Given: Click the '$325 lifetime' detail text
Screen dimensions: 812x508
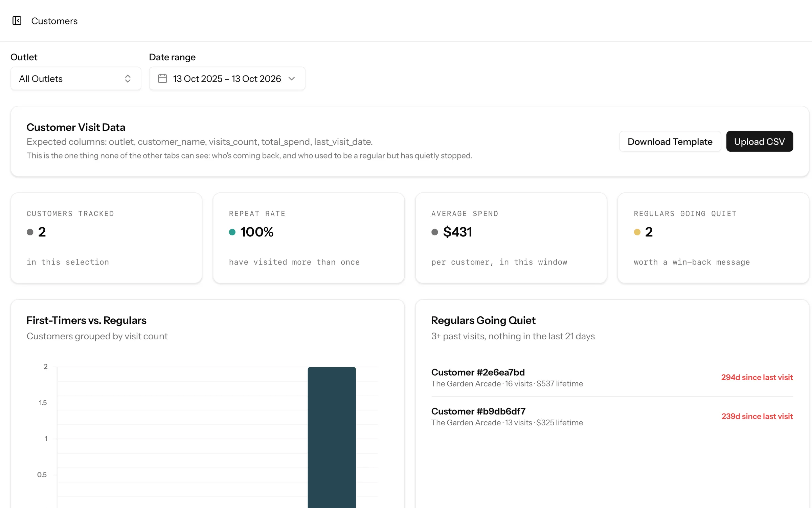Looking at the screenshot, I should click(x=560, y=423).
